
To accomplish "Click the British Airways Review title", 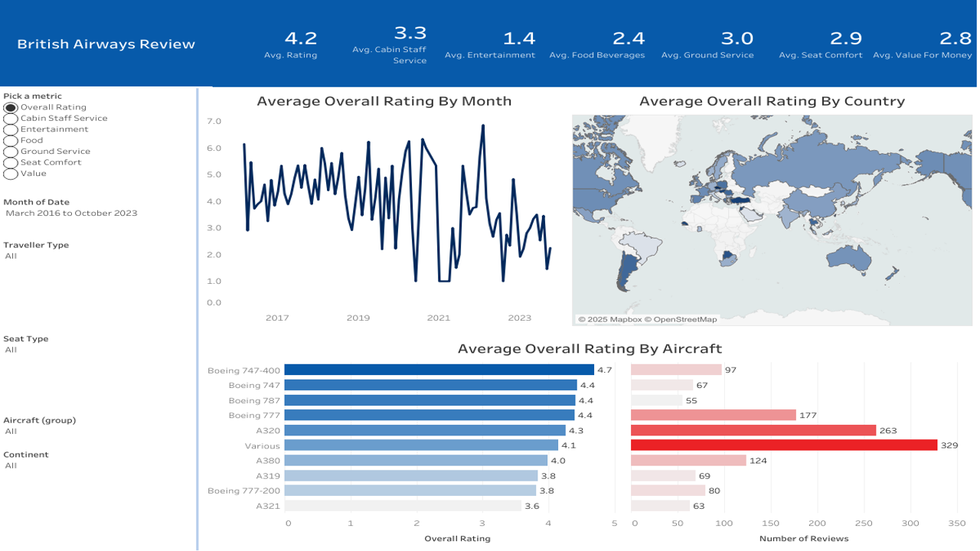I will (106, 44).
